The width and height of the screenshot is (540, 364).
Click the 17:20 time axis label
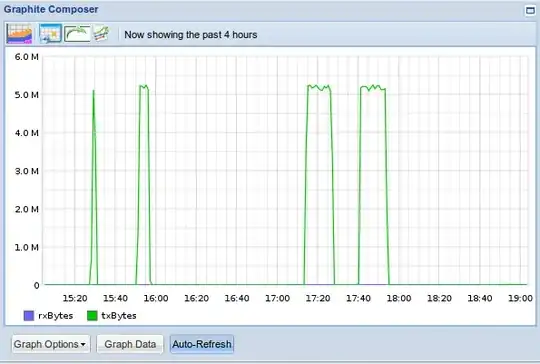point(318,298)
